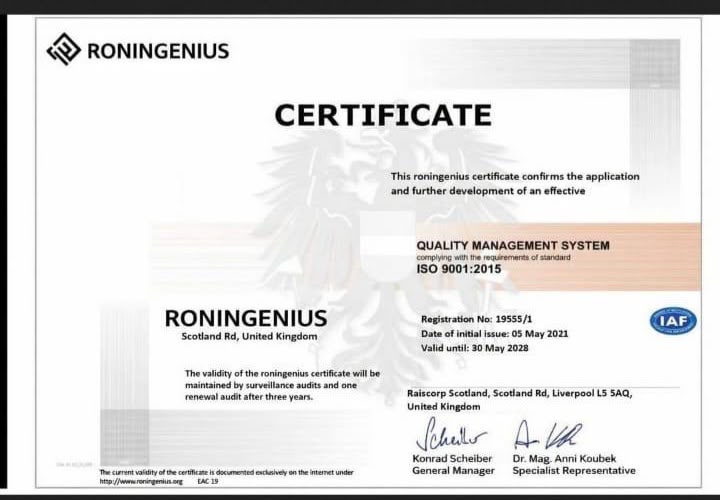Screen dimensions: 720x500
Task: Click Valid until: 30 May 2028 line
Action: pyautogui.click(x=475, y=348)
